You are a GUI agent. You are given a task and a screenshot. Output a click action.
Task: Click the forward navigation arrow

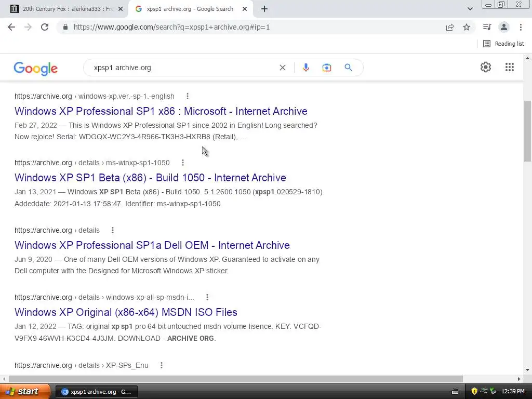[28, 27]
